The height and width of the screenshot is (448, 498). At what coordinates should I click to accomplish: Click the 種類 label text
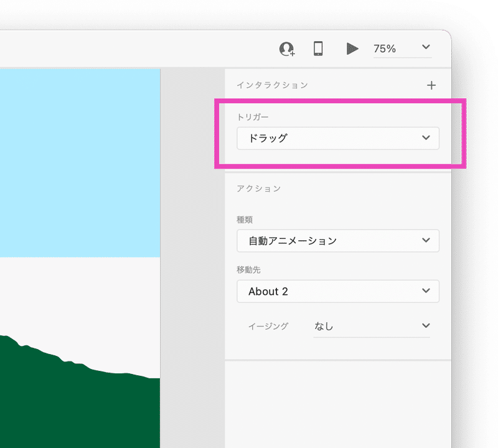[245, 220]
